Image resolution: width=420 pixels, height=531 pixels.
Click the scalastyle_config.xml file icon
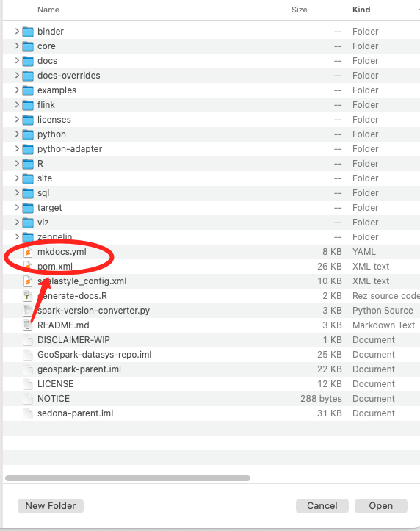28,281
